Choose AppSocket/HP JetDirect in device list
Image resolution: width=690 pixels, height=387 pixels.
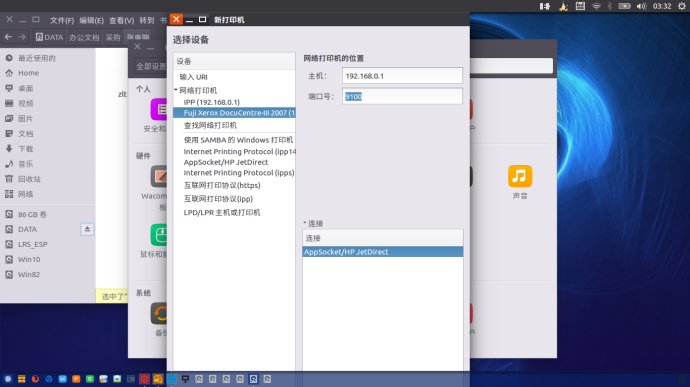coord(225,162)
